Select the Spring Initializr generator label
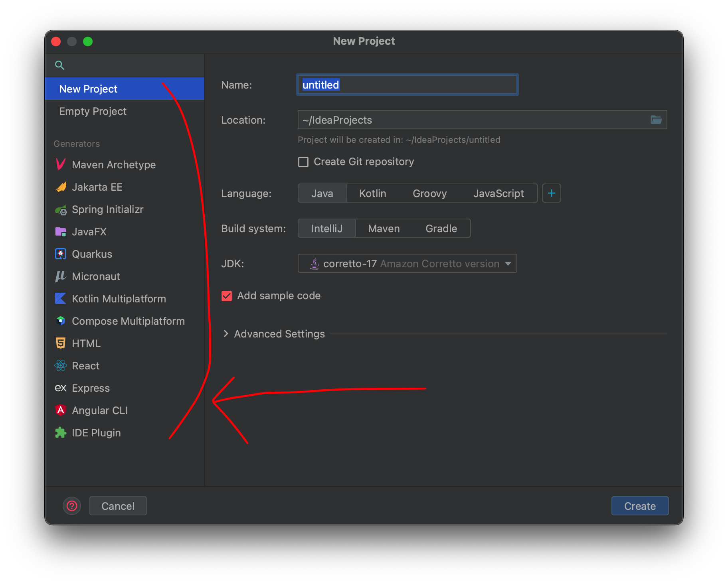 [108, 209]
